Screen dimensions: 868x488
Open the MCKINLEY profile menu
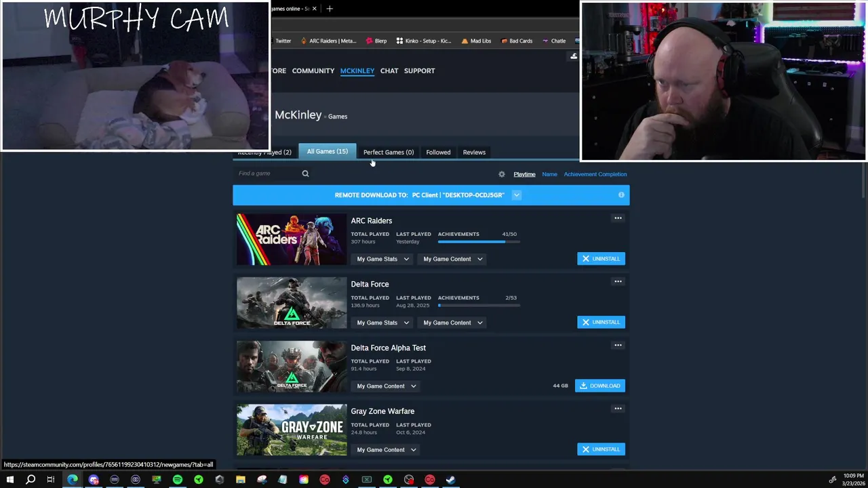[357, 70]
